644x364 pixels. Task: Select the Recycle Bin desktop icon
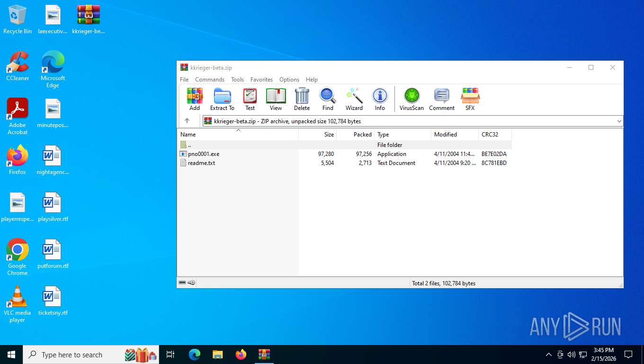tap(18, 19)
